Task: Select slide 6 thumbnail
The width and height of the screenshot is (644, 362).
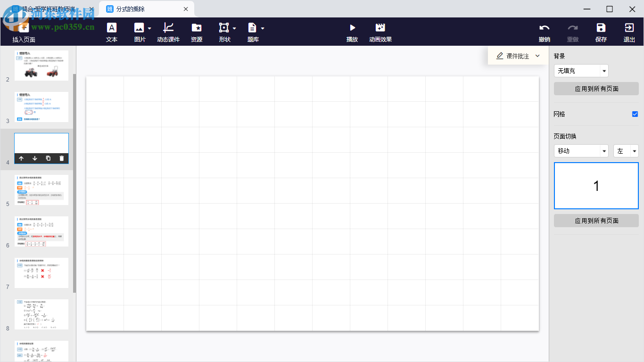Action: click(41, 231)
